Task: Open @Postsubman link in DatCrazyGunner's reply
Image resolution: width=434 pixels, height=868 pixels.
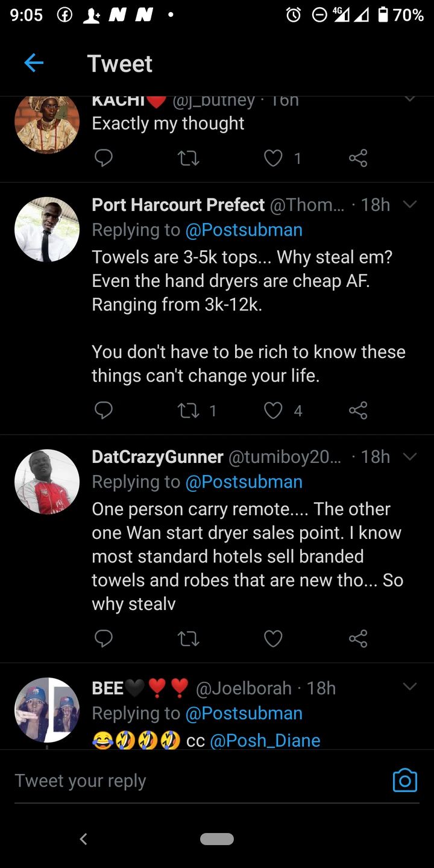Action: (x=244, y=482)
